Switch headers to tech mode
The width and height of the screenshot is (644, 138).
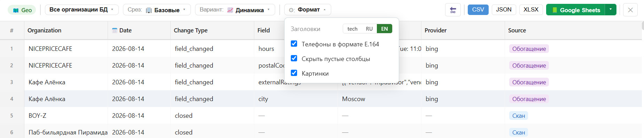[x=352, y=29]
